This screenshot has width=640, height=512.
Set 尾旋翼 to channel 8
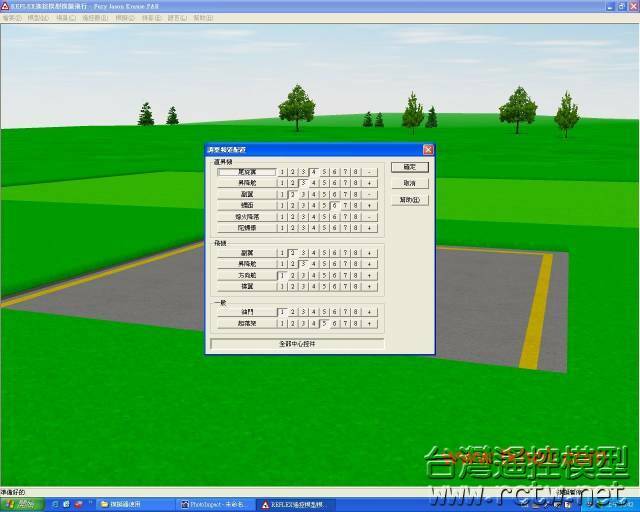pos(356,172)
